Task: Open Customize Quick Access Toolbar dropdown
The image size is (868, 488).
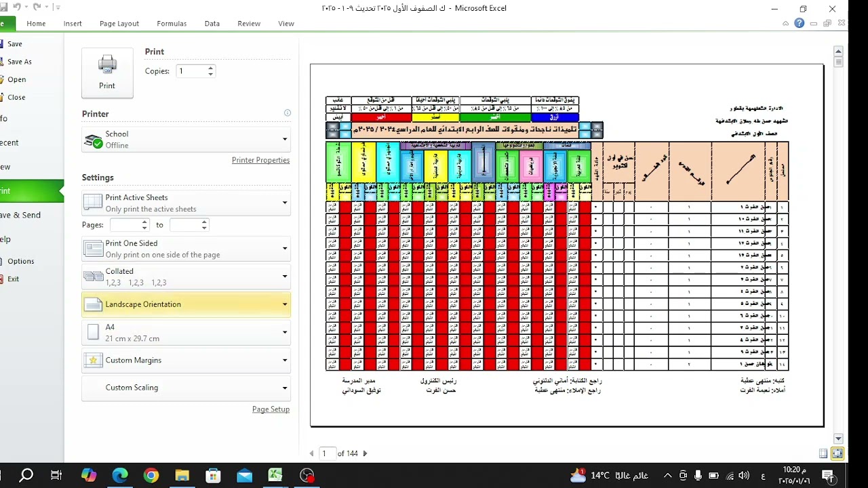Action: tap(57, 7)
